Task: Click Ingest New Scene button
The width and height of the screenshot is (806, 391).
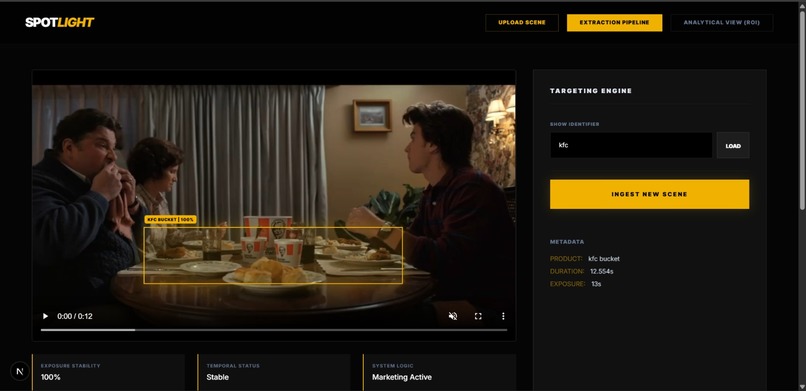Action: (649, 194)
